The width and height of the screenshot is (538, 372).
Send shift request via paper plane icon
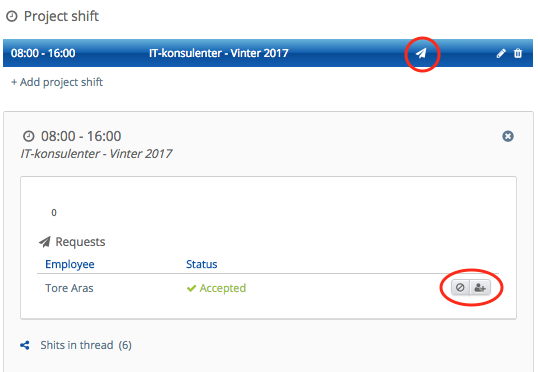pos(421,53)
